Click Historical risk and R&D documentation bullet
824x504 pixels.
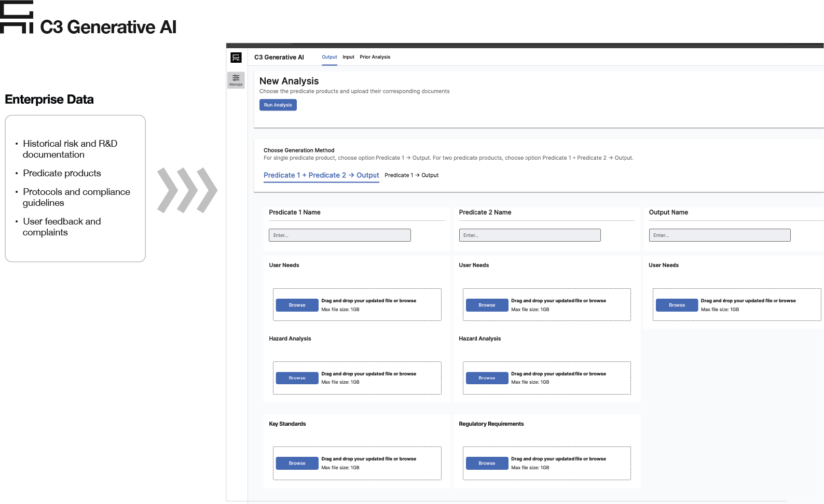click(x=70, y=149)
